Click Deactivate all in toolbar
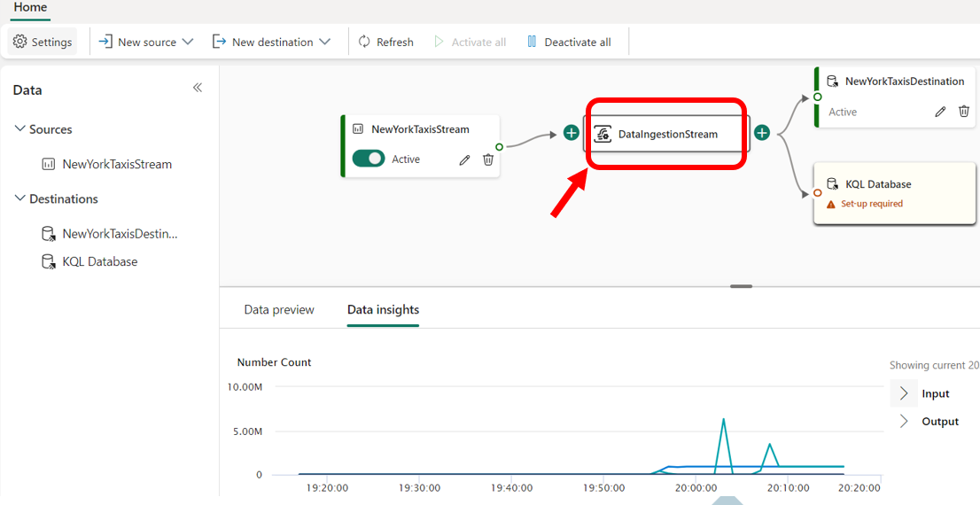The image size is (980, 505). point(569,42)
